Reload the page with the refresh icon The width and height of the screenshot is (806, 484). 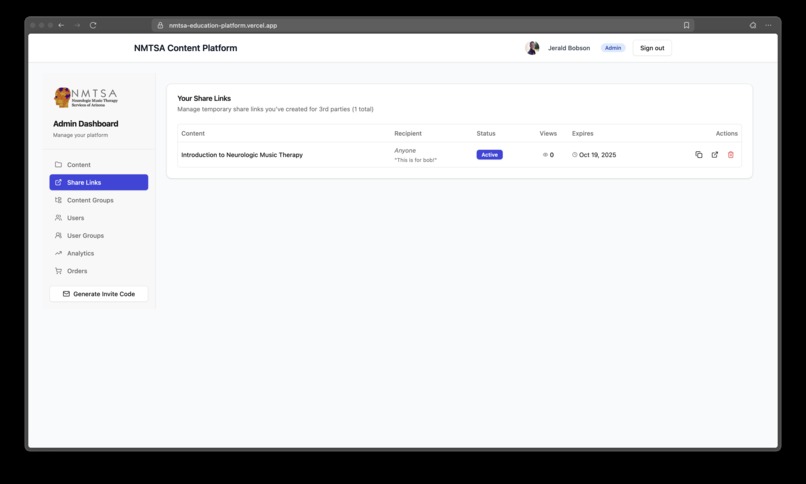(x=93, y=25)
